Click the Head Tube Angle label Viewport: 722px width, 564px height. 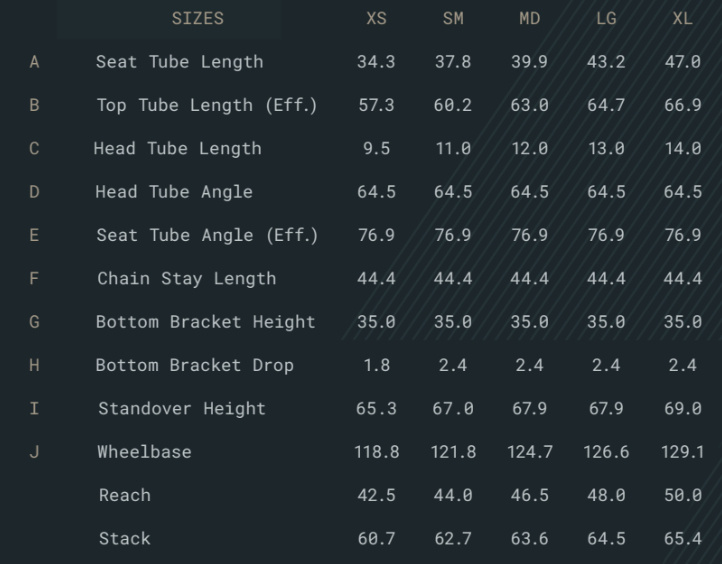pos(174,192)
